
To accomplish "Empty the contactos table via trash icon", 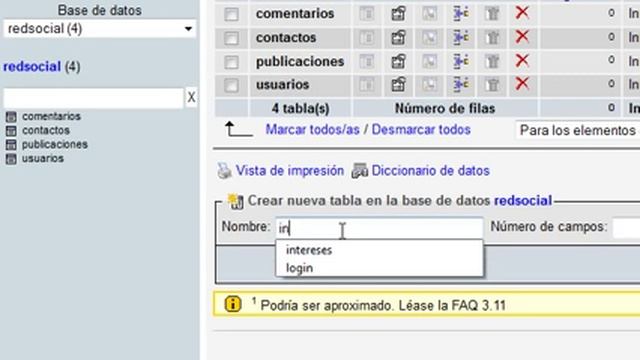I will coord(492,38).
